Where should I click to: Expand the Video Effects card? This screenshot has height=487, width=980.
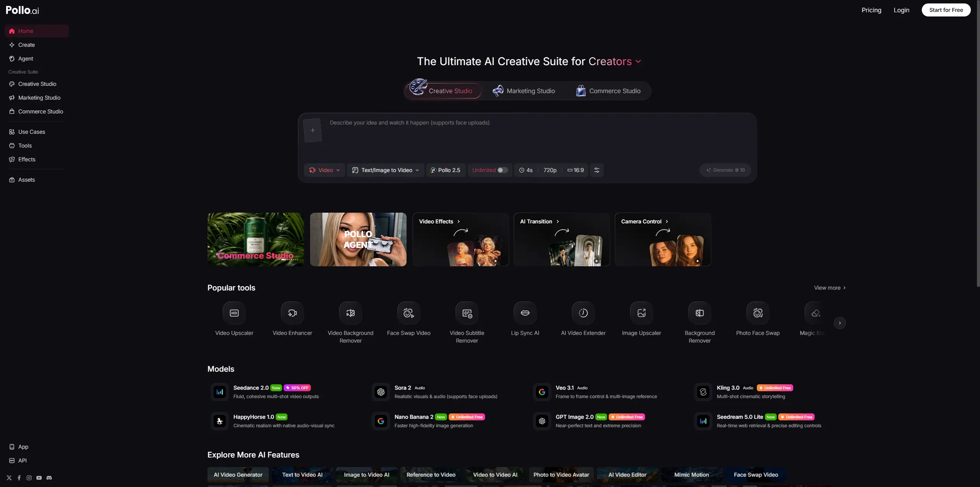click(461, 239)
